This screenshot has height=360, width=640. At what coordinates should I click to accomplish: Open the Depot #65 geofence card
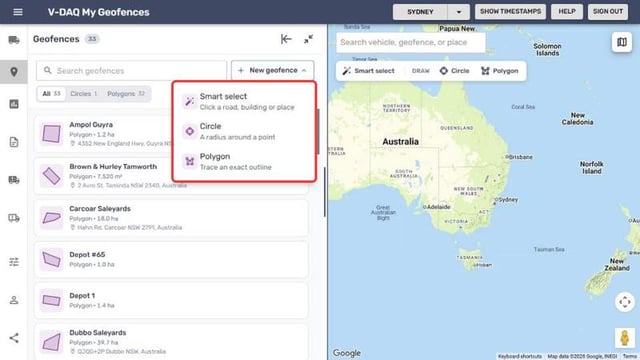[x=171, y=260]
